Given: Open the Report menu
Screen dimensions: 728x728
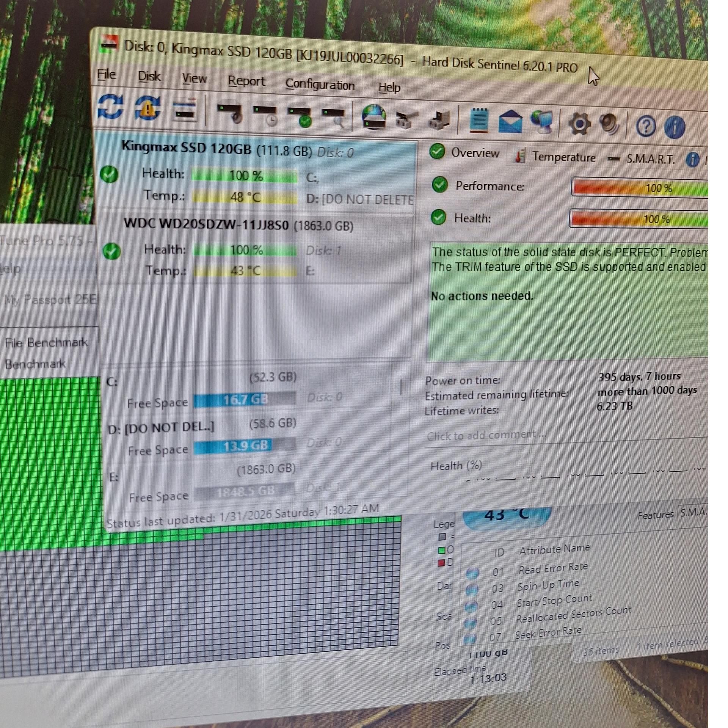Looking at the screenshot, I should (x=246, y=81).
